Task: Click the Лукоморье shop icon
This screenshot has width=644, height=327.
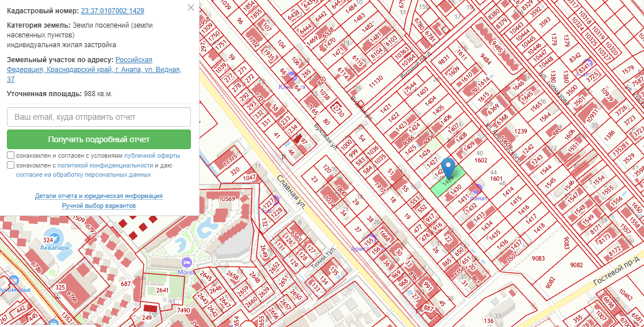Action: click(x=14, y=280)
